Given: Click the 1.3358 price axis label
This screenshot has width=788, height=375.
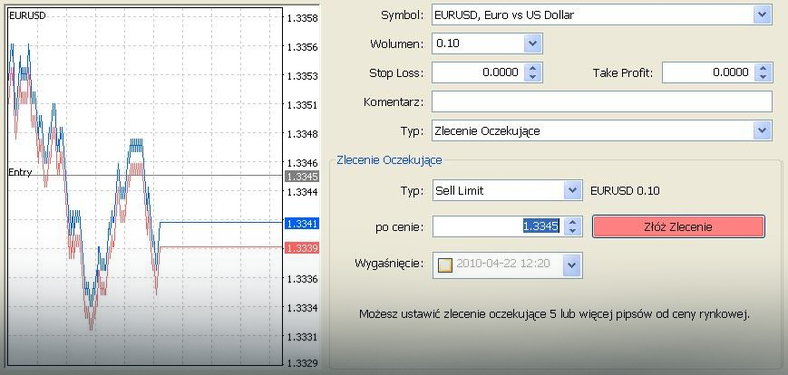Looking at the screenshot, I should coord(303,19).
